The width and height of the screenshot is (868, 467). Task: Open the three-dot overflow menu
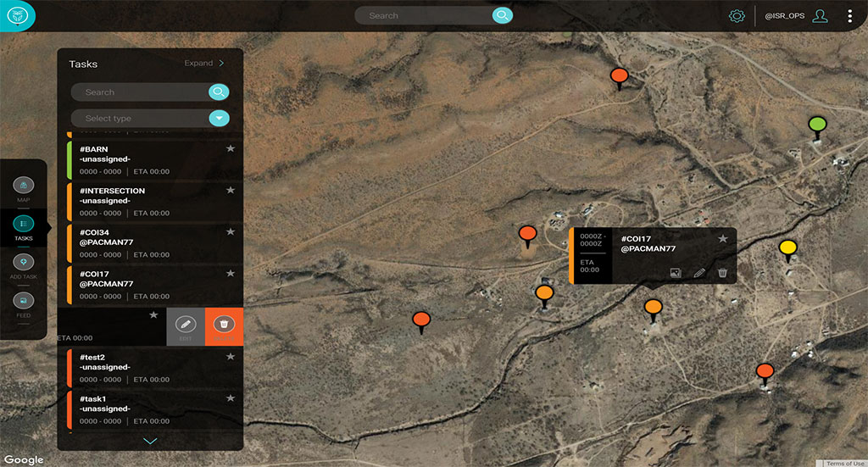(849, 16)
